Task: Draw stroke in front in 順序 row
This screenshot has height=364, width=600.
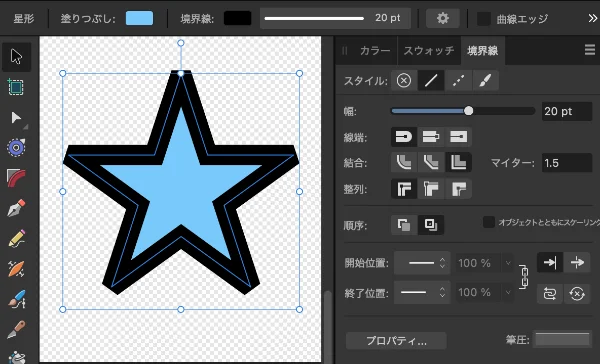Action: point(431,225)
